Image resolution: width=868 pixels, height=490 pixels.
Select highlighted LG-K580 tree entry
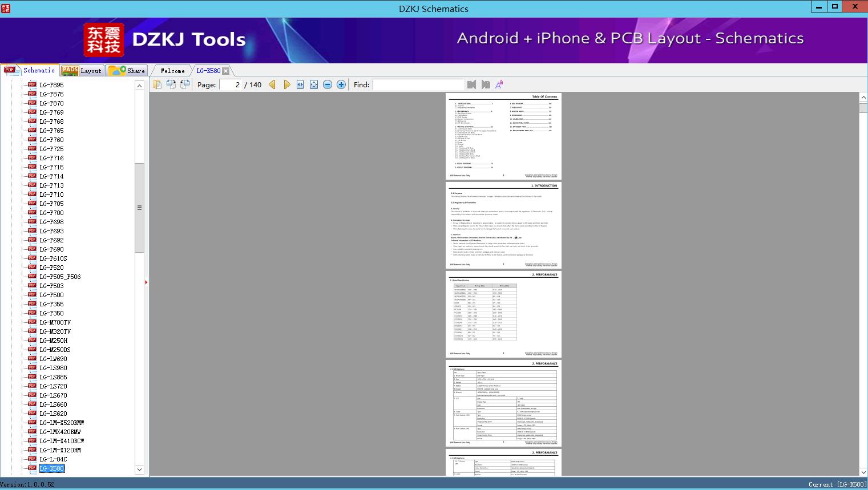point(51,468)
